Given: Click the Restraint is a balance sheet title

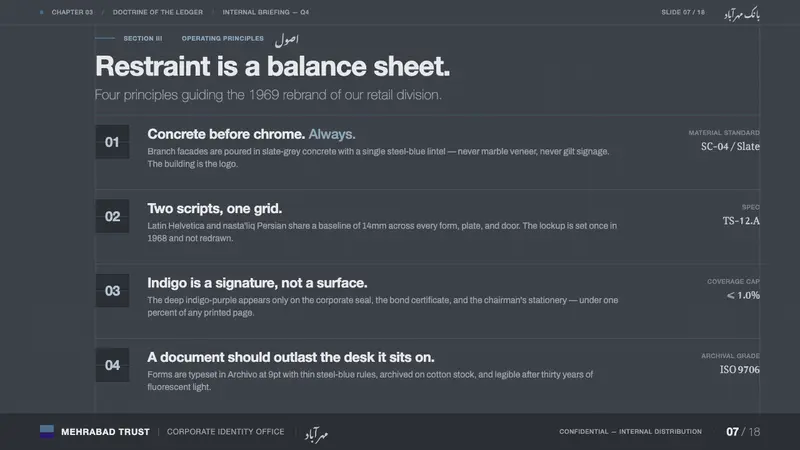Looking at the screenshot, I should 272,66.
